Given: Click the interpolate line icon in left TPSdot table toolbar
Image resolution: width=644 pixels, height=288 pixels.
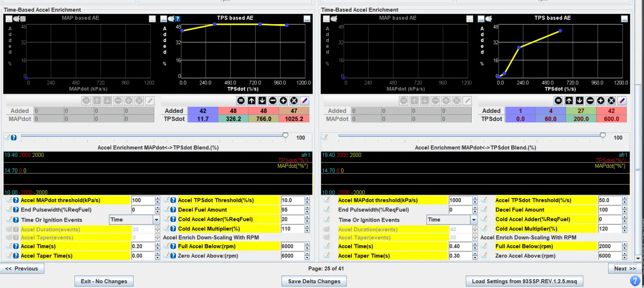Looking at the screenshot, I should click(x=305, y=101).
